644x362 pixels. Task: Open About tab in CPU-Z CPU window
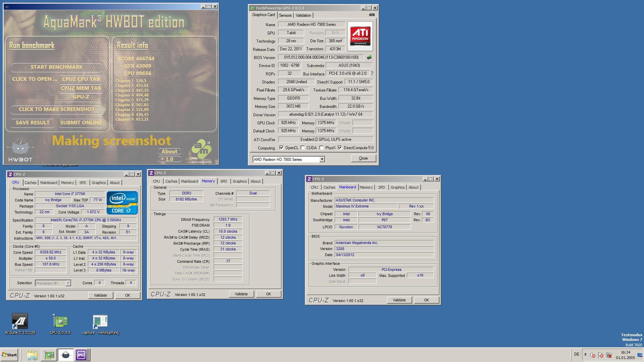tap(114, 183)
